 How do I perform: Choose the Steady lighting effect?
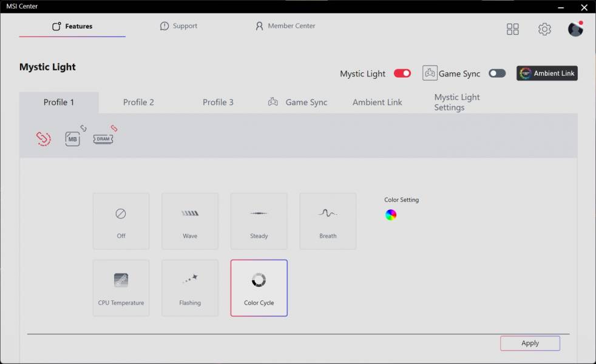click(259, 221)
